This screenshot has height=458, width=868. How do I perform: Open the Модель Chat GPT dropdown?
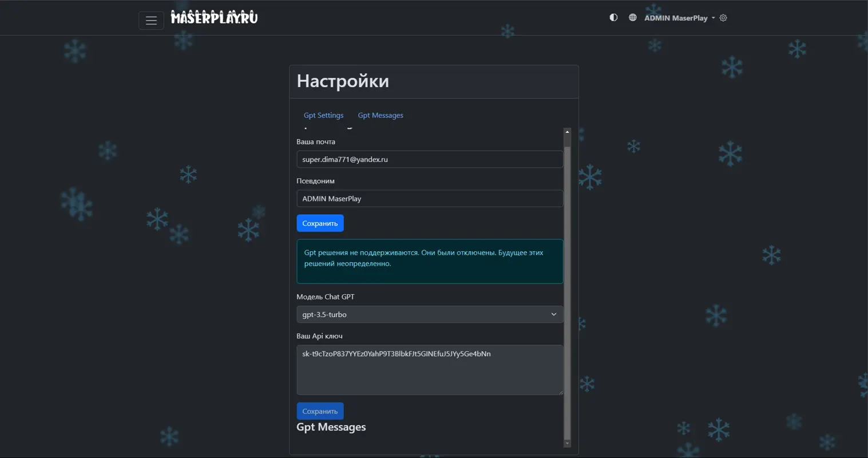pos(430,314)
